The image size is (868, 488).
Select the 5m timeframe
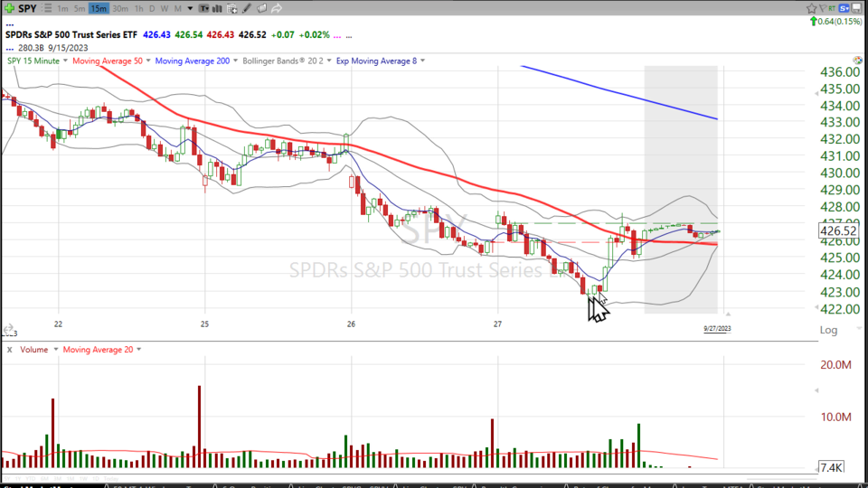click(80, 8)
